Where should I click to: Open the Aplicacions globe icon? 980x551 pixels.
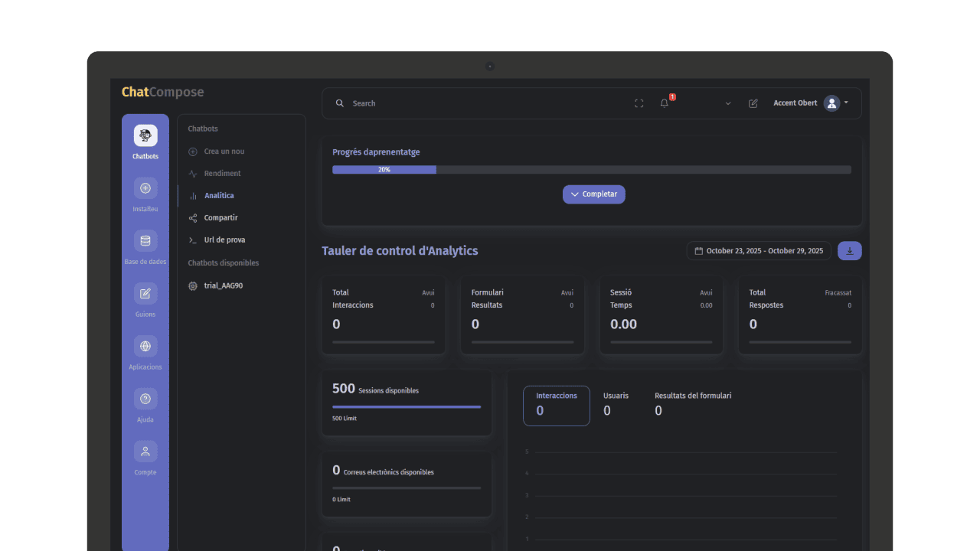(x=145, y=347)
